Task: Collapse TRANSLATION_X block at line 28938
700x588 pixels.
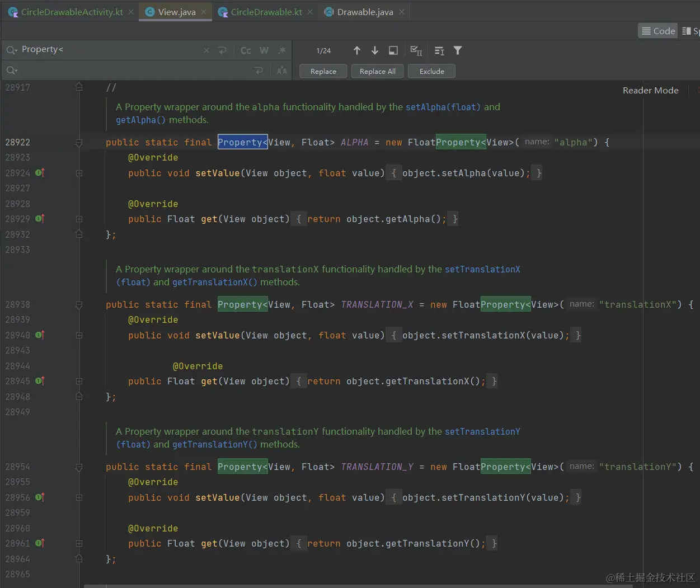Action: coord(79,305)
